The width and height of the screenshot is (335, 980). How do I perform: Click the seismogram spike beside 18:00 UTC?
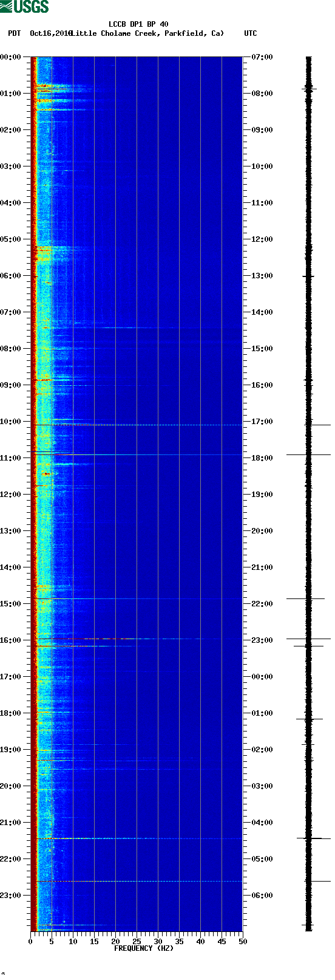tap(308, 454)
